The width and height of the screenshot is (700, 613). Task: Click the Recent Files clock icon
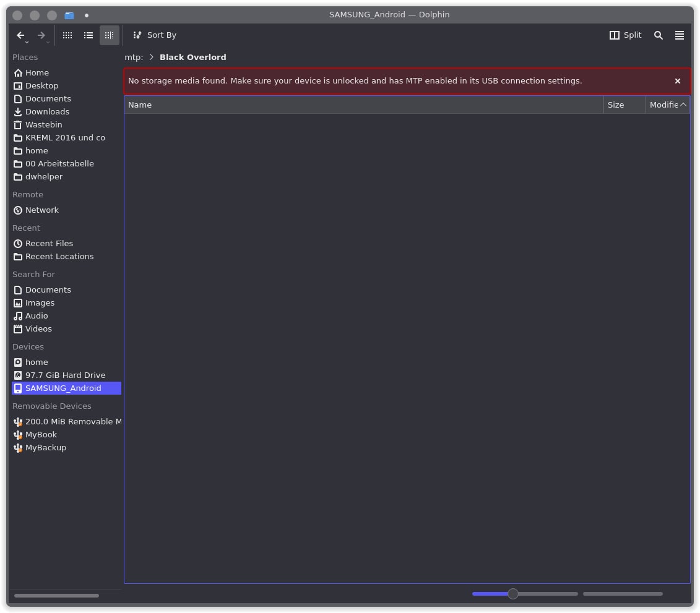[x=18, y=244]
